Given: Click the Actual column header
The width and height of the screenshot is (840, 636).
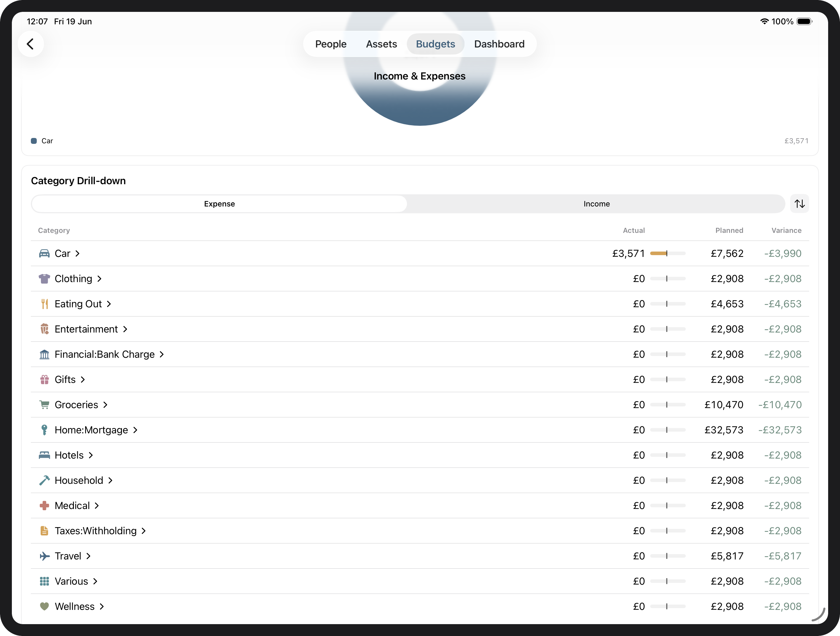Looking at the screenshot, I should click(x=634, y=230).
